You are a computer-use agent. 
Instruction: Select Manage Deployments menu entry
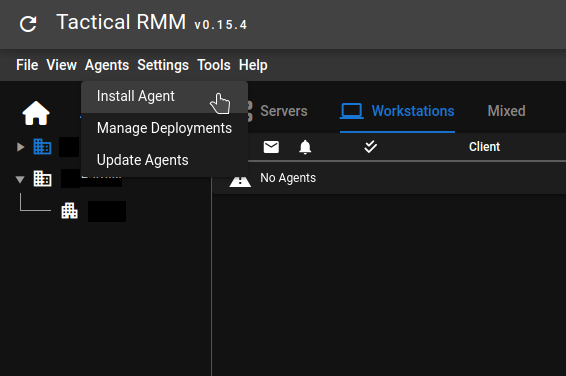[165, 128]
